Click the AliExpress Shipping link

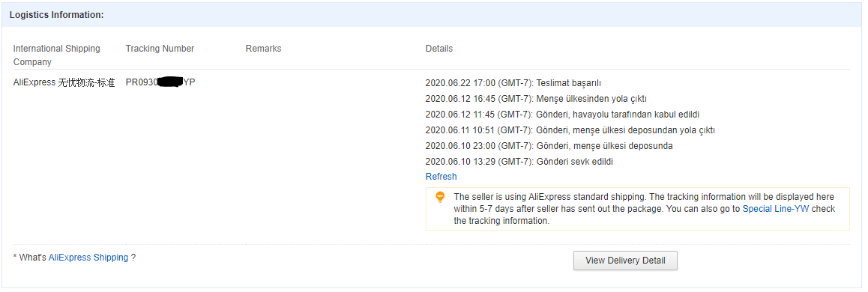(x=88, y=257)
